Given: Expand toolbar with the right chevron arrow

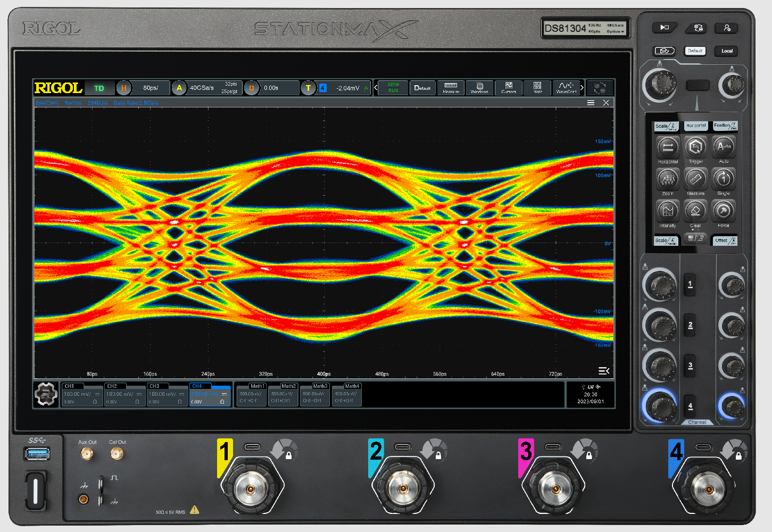Looking at the screenshot, I should click(x=582, y=88).
